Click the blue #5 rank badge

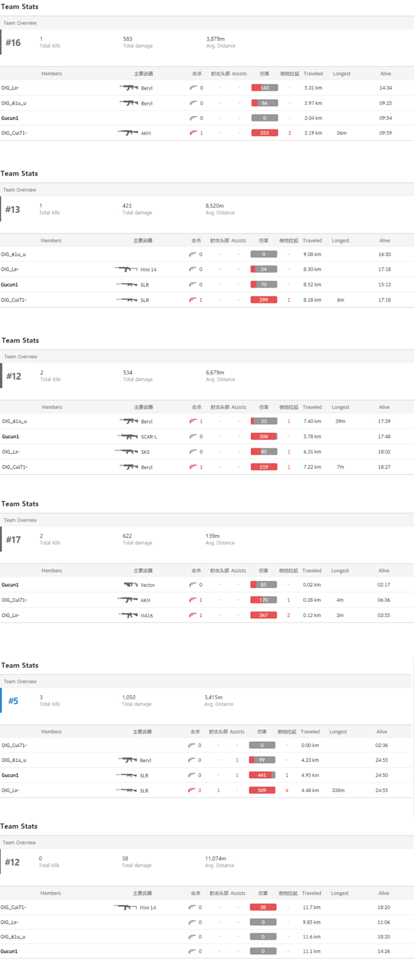pyautogui.click(x=13, y=701)
